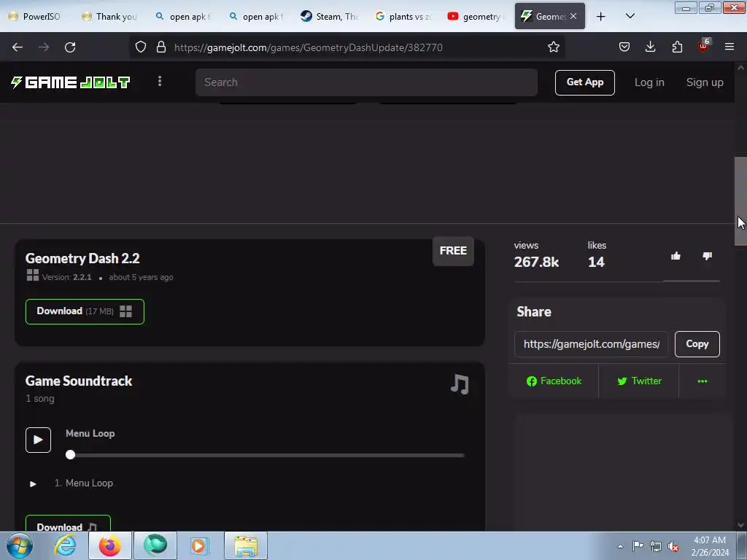
Task: Show hidden system tray icons
Action: (x=620, y=546)
